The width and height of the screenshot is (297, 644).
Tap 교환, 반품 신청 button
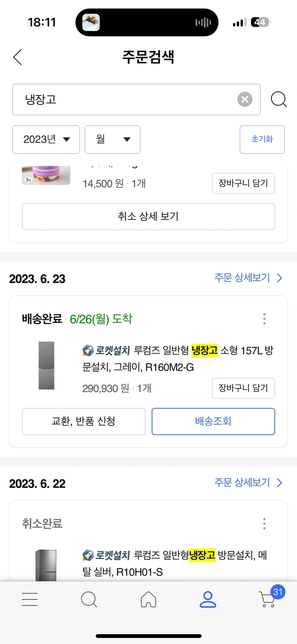(x=84, y=421)
